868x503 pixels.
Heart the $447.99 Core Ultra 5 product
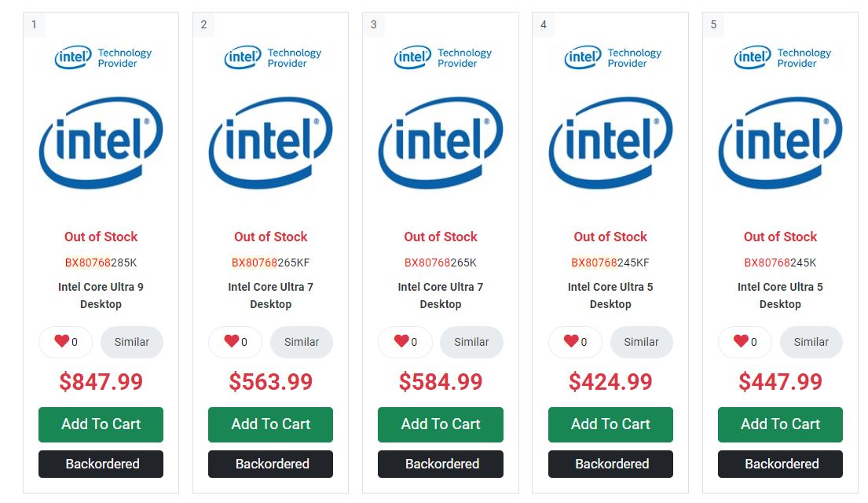point(742,341)
